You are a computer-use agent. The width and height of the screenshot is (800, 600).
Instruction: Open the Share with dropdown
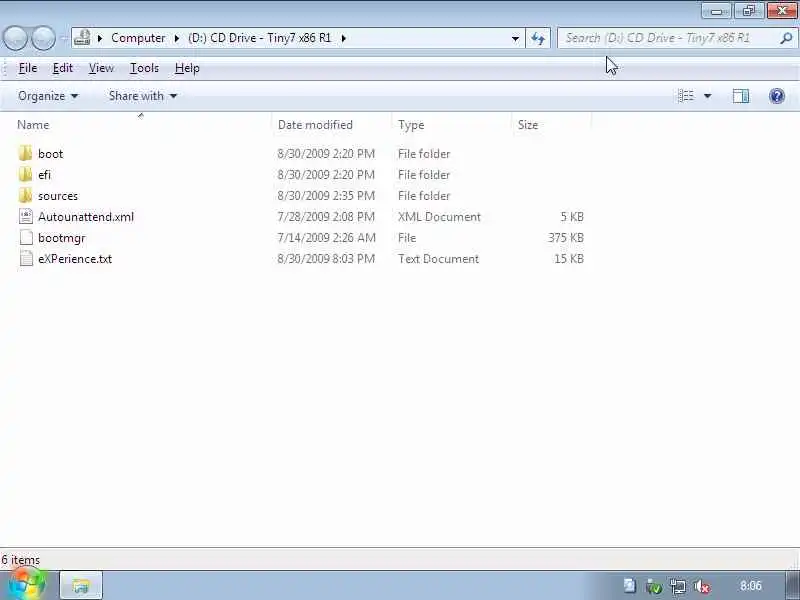click(142, 96)
